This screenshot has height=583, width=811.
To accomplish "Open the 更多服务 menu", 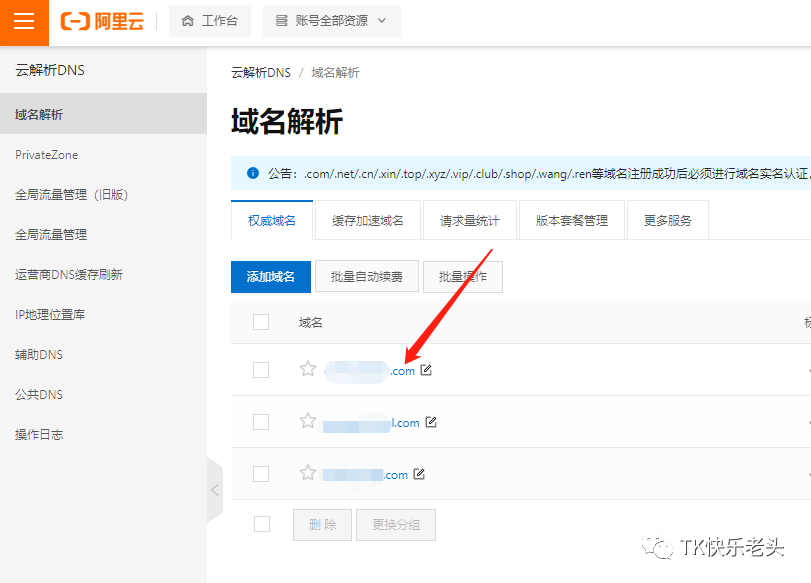I will point(667,219).
